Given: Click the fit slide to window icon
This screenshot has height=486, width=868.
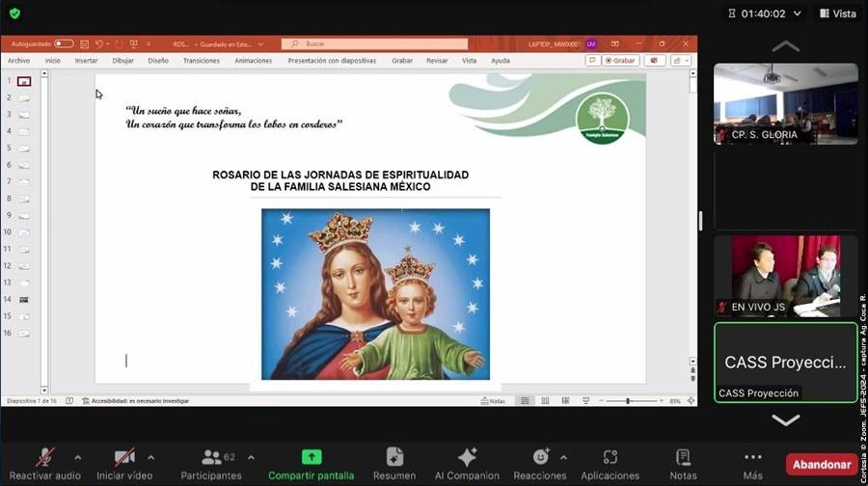Looking at the screenshot, I should (691, 401).
